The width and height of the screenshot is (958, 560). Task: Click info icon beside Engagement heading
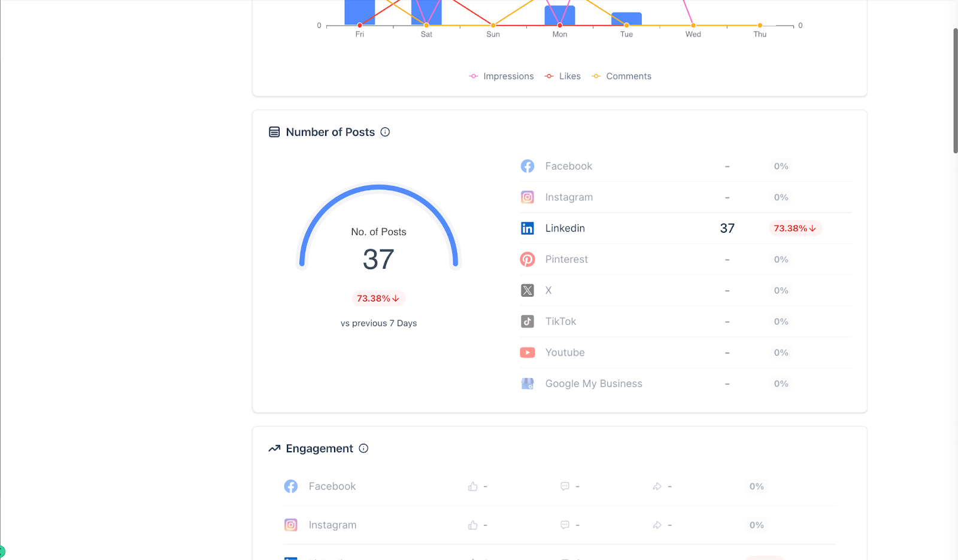363,449
